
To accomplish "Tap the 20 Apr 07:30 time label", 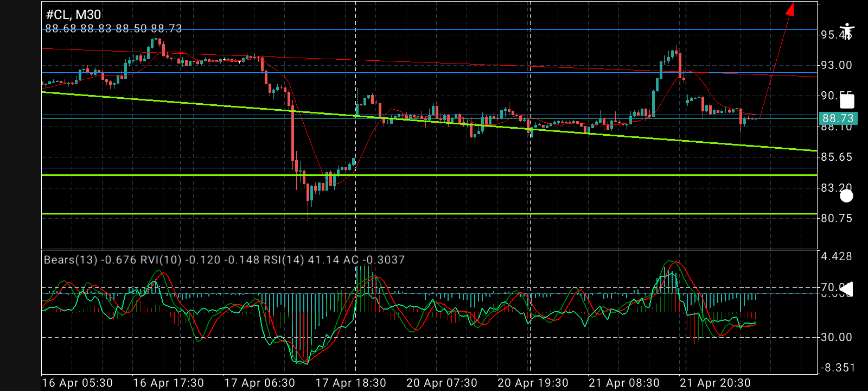I will (442, 383).
